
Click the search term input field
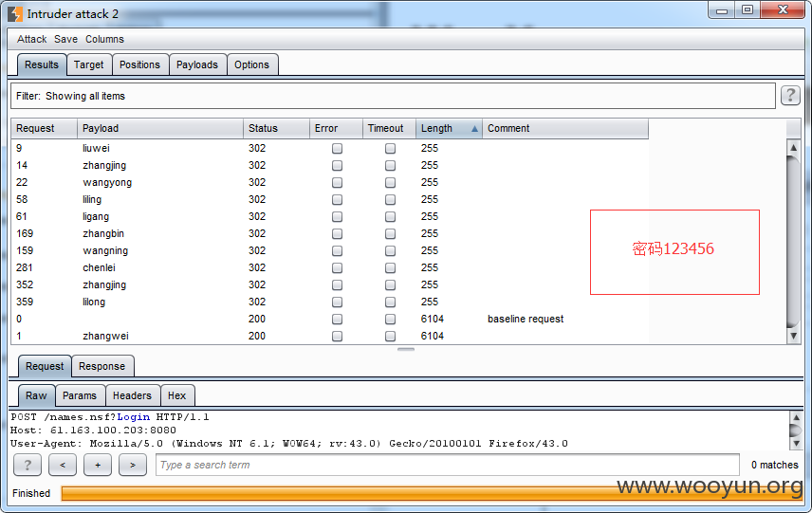tap(448, 465)
